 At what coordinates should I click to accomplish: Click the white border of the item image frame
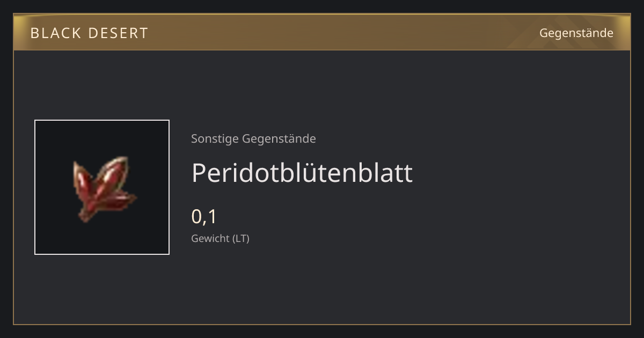click(102, 120)
